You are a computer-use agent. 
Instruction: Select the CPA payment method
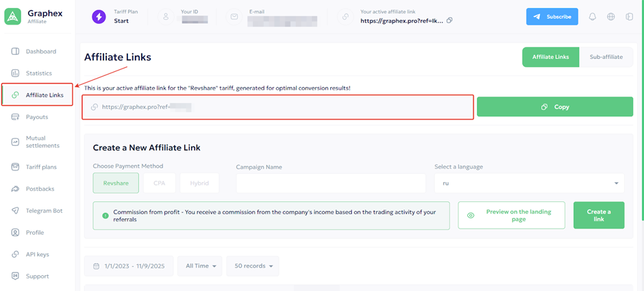[159, 183]
